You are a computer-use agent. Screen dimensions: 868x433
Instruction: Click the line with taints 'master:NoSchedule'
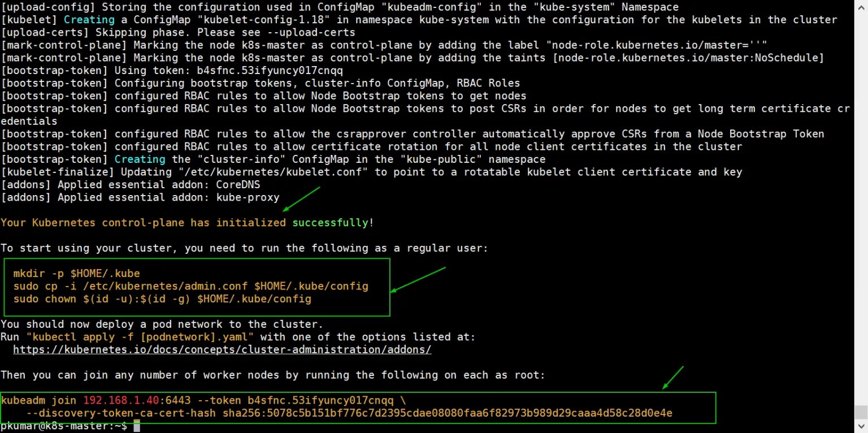click(x=413, y=58)
